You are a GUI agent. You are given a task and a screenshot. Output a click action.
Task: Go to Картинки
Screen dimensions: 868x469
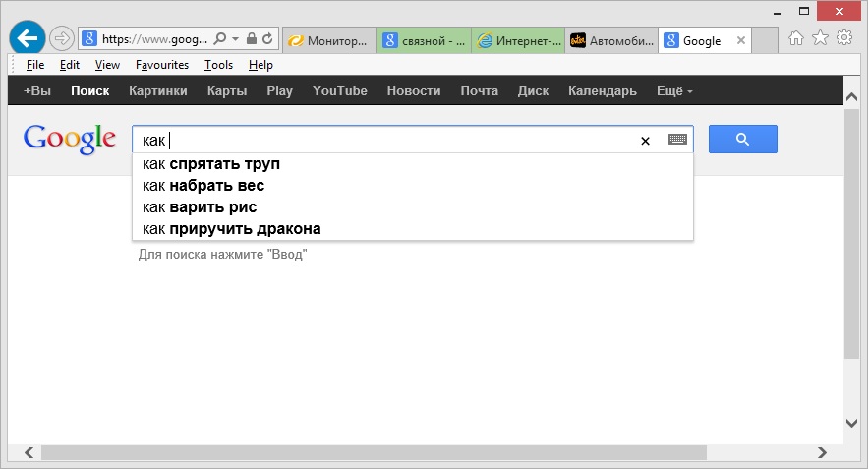(158, 90)
